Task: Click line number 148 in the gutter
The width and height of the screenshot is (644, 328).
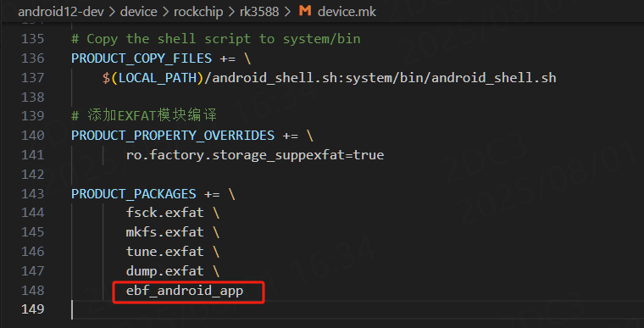Action: (x=32, y=290)
